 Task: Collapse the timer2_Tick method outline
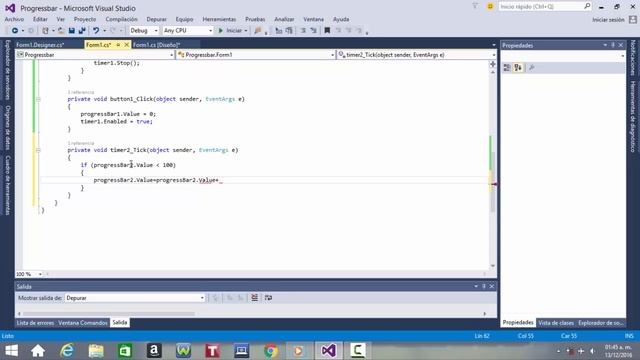tap(38, 150)
